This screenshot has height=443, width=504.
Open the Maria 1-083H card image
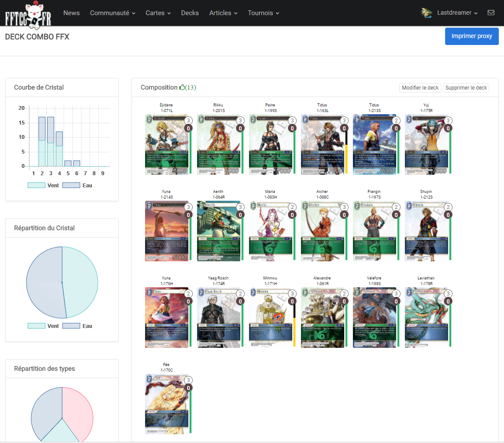point(271,231)
